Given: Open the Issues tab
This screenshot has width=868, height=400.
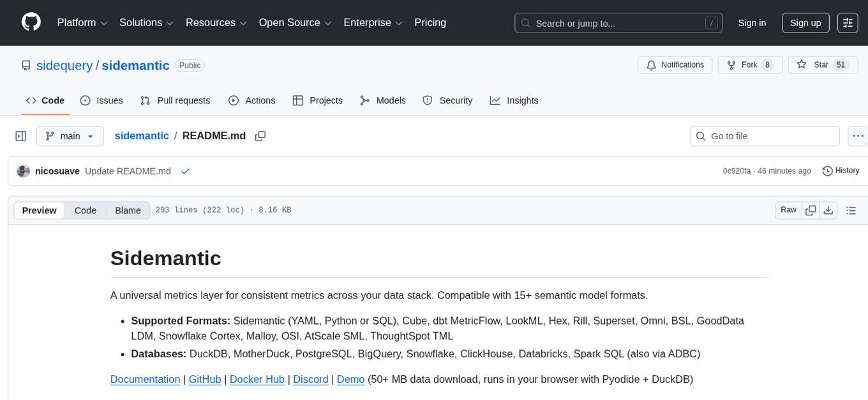Looking at the screenshot, I should pos(101,100).
